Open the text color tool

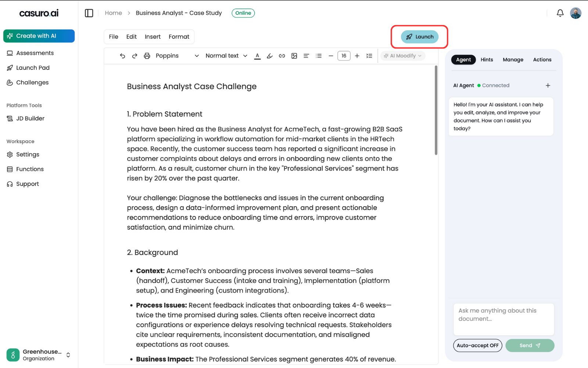258,56
